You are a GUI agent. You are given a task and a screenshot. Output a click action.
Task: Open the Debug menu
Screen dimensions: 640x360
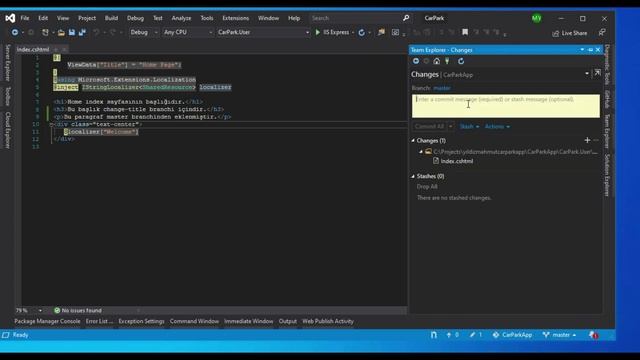click(135, 18)
